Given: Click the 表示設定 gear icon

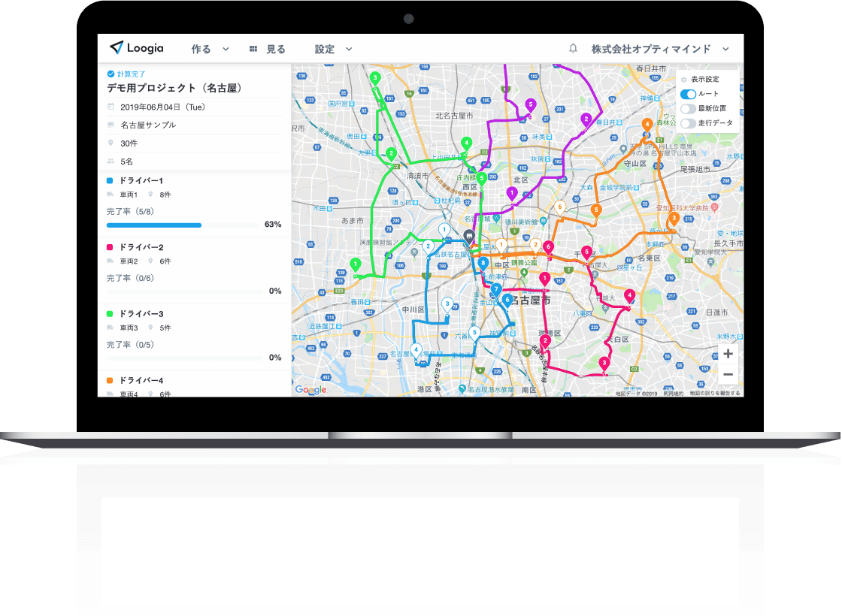Looking at the screenshot, I should click(x=683, y=79).
